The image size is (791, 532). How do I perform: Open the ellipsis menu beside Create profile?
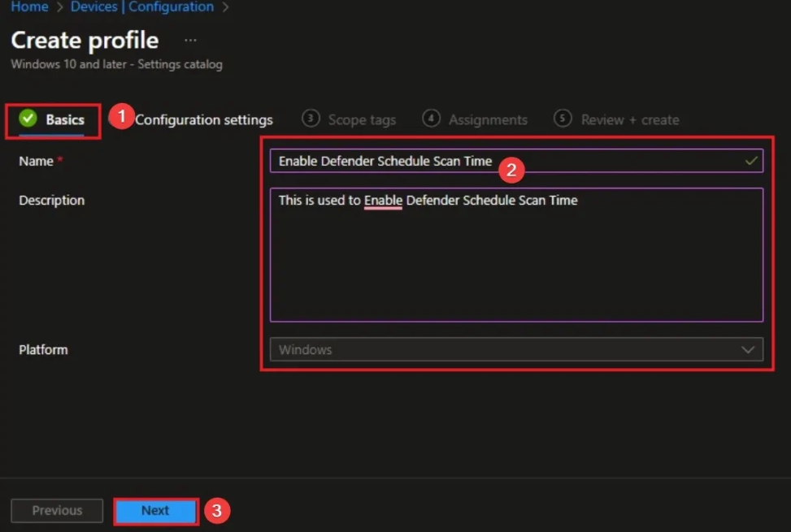pyautogui.click(x=190, y=41)
